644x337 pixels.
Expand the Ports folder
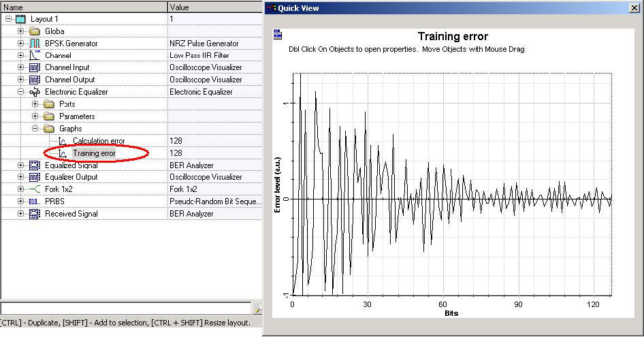point(35,104)
